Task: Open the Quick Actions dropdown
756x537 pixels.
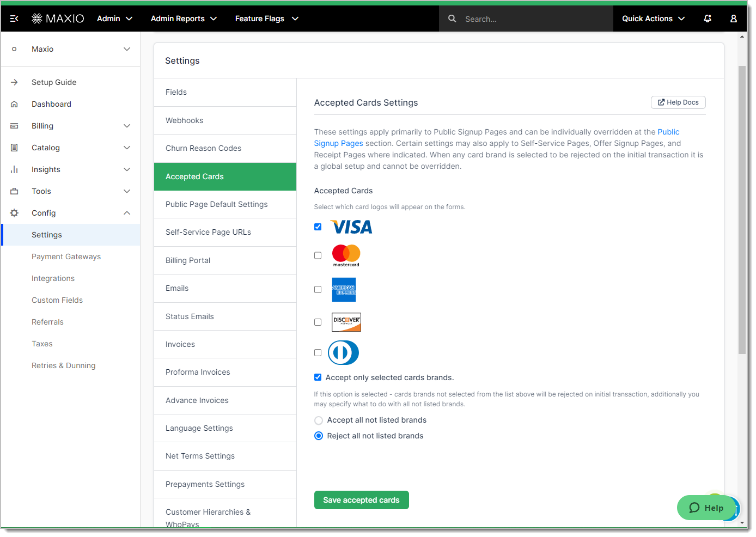Action: [x=653, y=19]
